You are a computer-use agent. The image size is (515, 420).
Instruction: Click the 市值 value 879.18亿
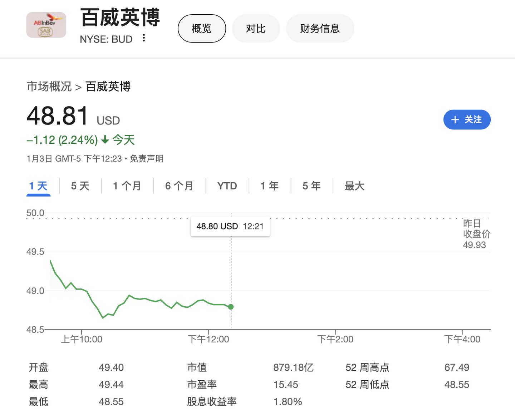[x=294, y=367]
